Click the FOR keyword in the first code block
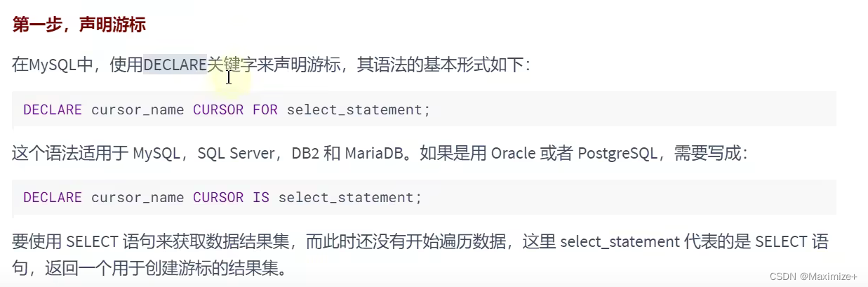The image size is (868, 287). tap(265, 110)
